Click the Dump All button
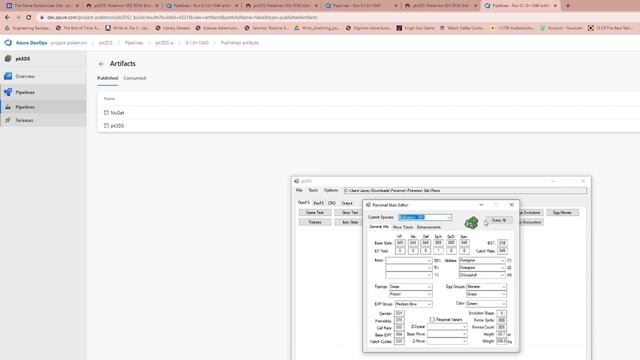 click(499, 220)
